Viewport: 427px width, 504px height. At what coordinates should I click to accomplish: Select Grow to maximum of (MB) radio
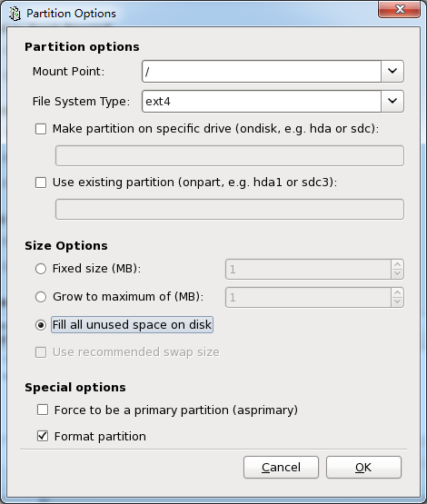(41, 297)
